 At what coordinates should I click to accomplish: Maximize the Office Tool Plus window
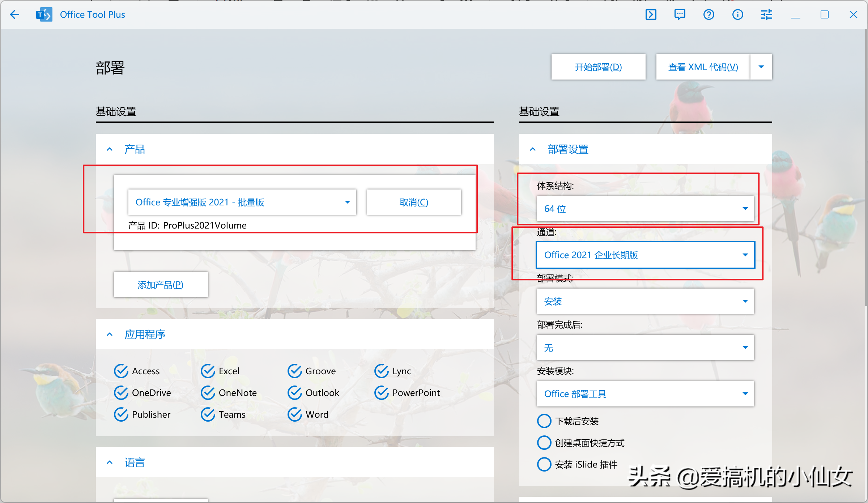pyautogui.click(x=825, y=14)
